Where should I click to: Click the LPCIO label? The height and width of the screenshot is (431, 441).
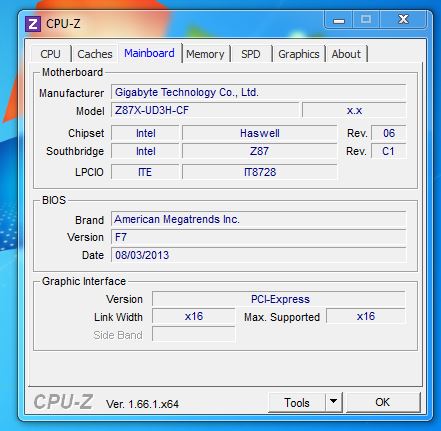[89, 172]
